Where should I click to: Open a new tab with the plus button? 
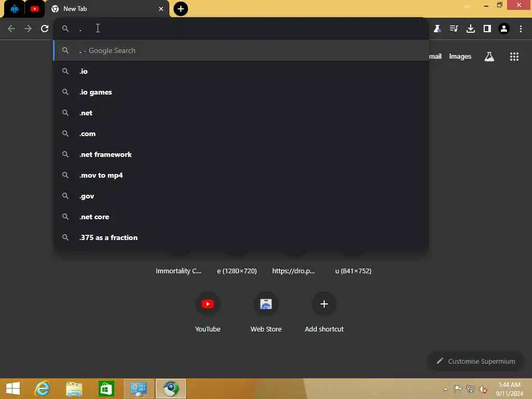(180, 9)
